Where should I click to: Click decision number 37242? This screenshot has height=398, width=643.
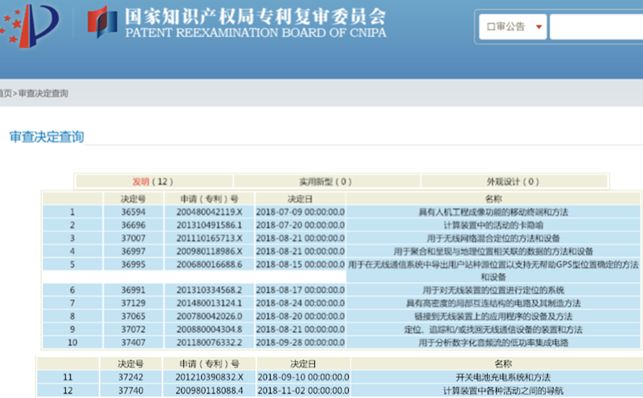pyautogui.click(x=131, y=377)
